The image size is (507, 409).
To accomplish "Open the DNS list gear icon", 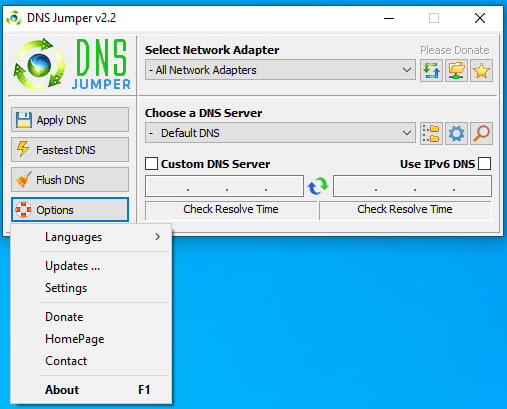I will pos(456,133).
